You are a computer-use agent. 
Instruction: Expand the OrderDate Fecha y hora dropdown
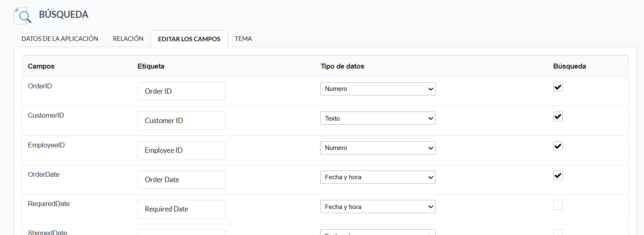377,177
